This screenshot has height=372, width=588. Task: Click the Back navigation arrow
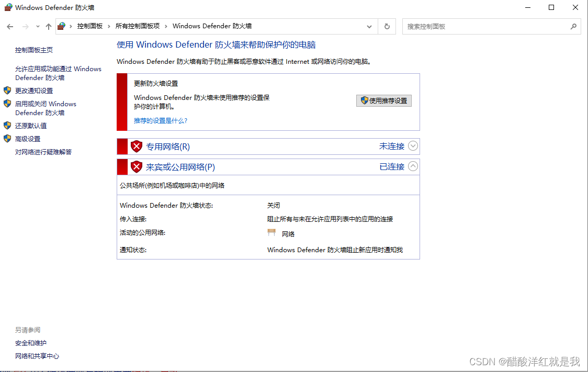[10, 27]
